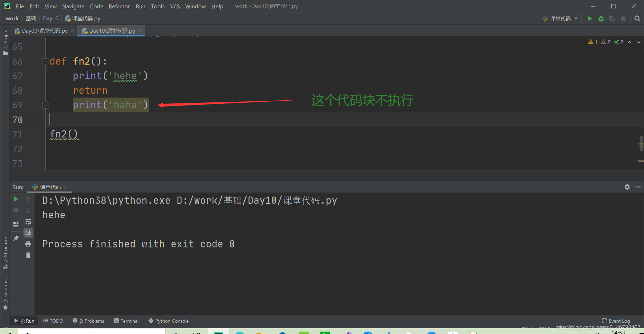Image resolution: width=644 pixels, height=334 pixels.
Task: Open the Help menu
Action: click(x=217, y=6)
